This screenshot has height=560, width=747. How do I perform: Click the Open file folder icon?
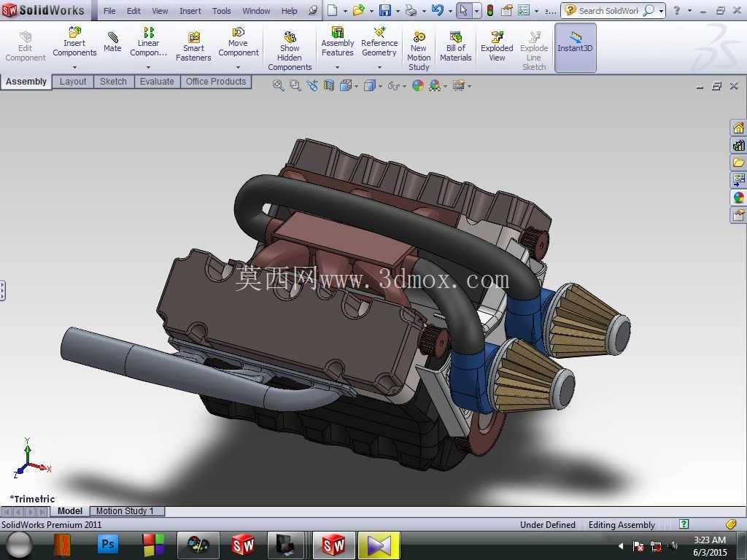(x=358, y=10)
